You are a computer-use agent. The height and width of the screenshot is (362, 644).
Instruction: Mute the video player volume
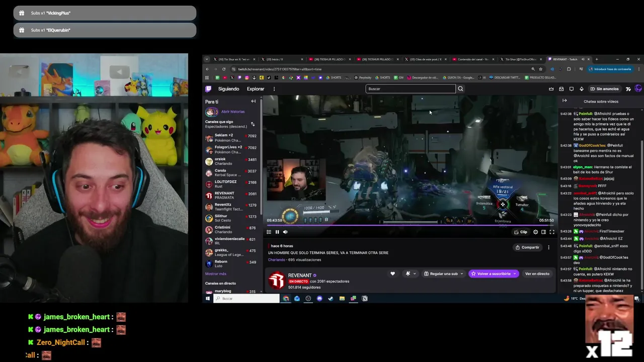285,232
